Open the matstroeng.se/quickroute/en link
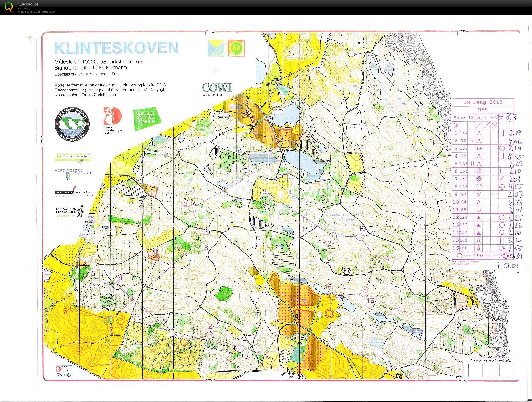Screen dimensions: 532x402 coord(37,12)
